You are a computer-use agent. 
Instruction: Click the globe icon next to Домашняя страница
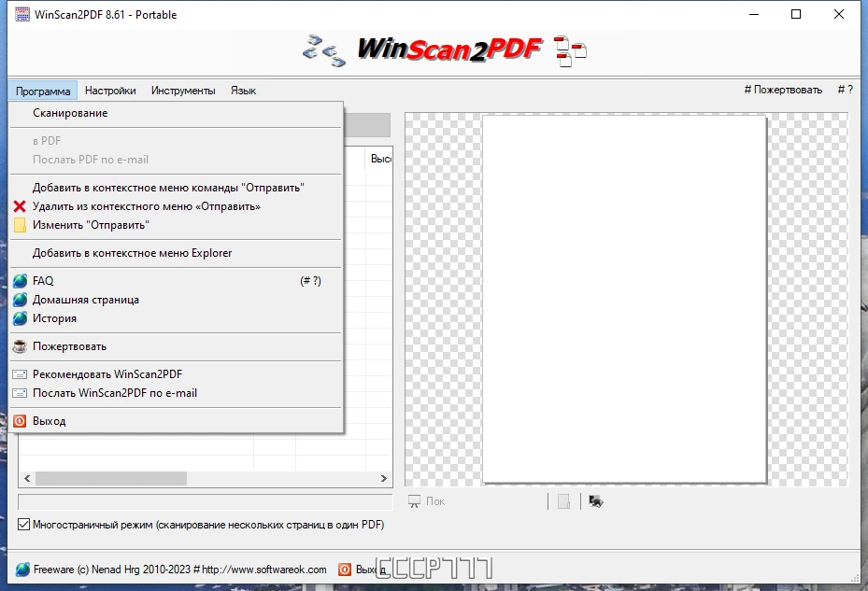[x=20, y=300]
